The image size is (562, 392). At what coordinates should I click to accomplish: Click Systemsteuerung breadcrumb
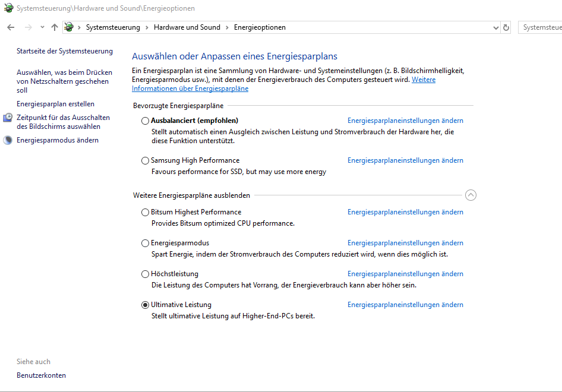coord(113,27)
